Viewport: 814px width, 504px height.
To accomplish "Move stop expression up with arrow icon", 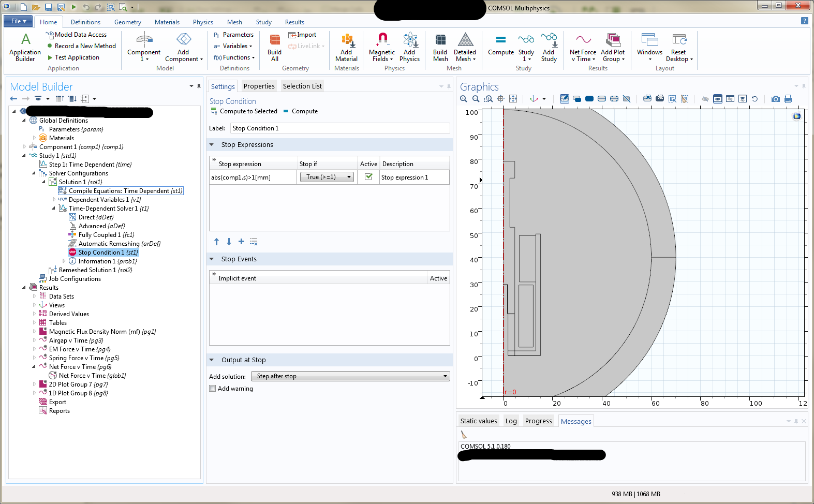I will (216, 242).
